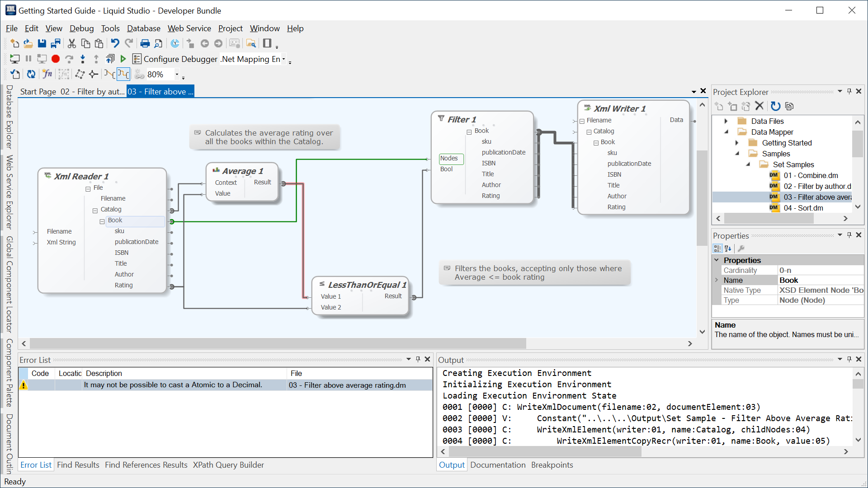868x488 pixels.
Task: Enable diagonal straight connector line style
Action: click(x=109, y=74)
